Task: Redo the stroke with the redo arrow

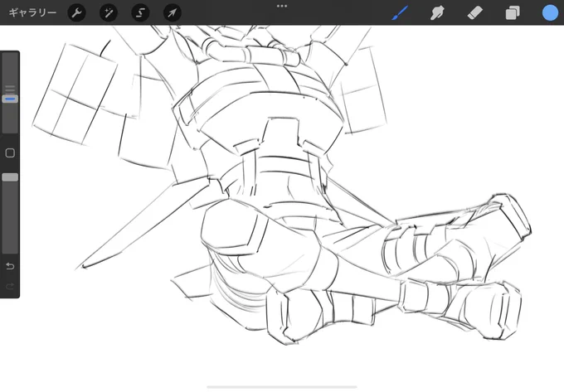Action: (x=10, y=286)
